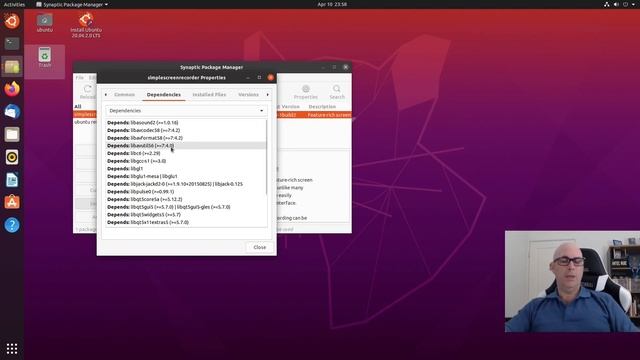The height and width of the screenshot is (360, 640).
Task: Show Applications grid
Action: click(x=12, y=348)
